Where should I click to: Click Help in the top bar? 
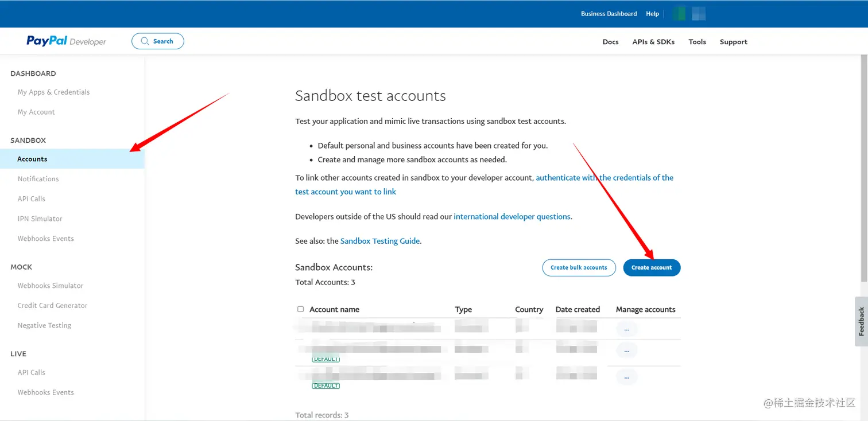[652, 14]
